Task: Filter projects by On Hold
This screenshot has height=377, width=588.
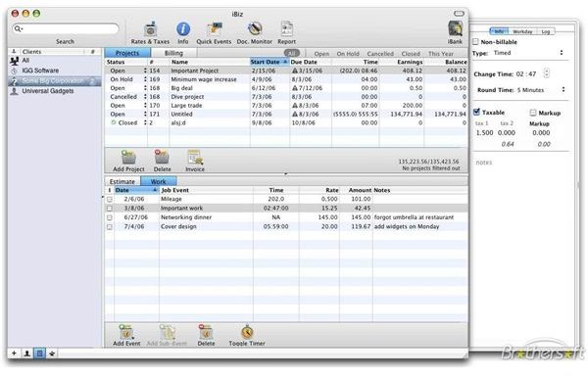Action: pos(348,54)
